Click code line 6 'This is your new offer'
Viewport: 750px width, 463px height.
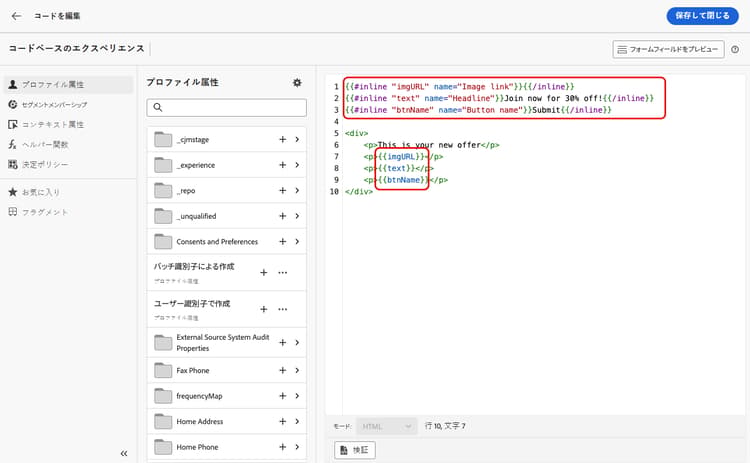point(429,145)
